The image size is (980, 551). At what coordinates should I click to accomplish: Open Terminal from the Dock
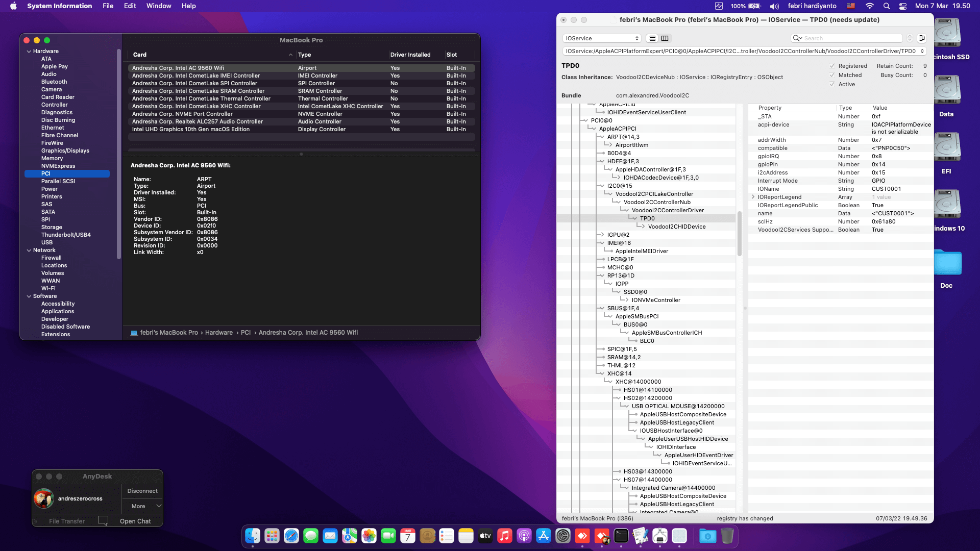tap(621, 536)
